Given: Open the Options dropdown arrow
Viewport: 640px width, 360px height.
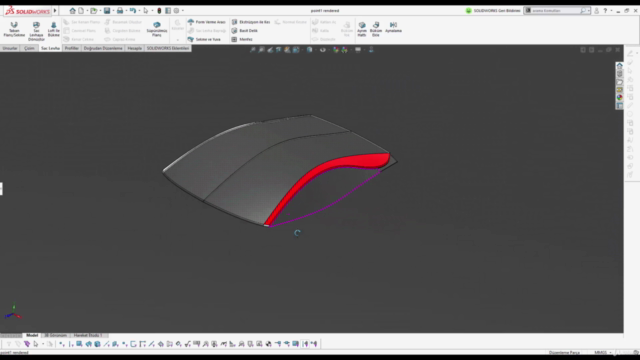Looking at the screenshot, I should coord(183,11).
